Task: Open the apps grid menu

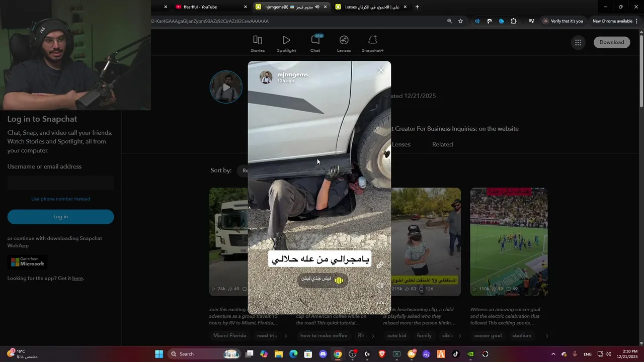Action: point(578,42)
